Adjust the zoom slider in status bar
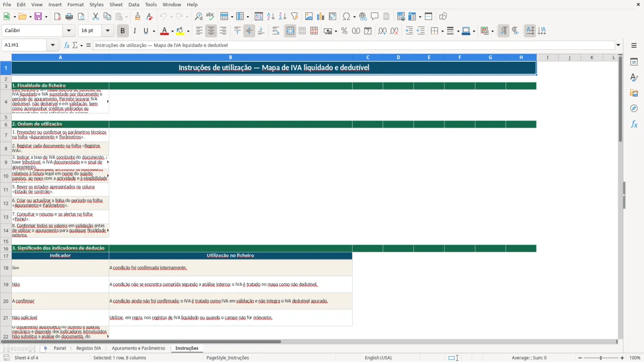Image resolution: width=644 pixels, height=362 pixels. coord(601,358)
